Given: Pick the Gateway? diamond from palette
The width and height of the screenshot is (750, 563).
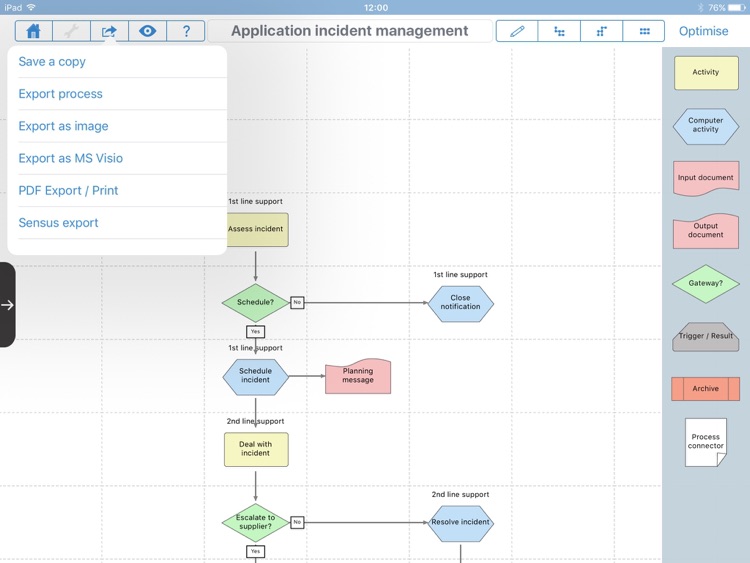Looking at the screenshot, I should 706,283.
